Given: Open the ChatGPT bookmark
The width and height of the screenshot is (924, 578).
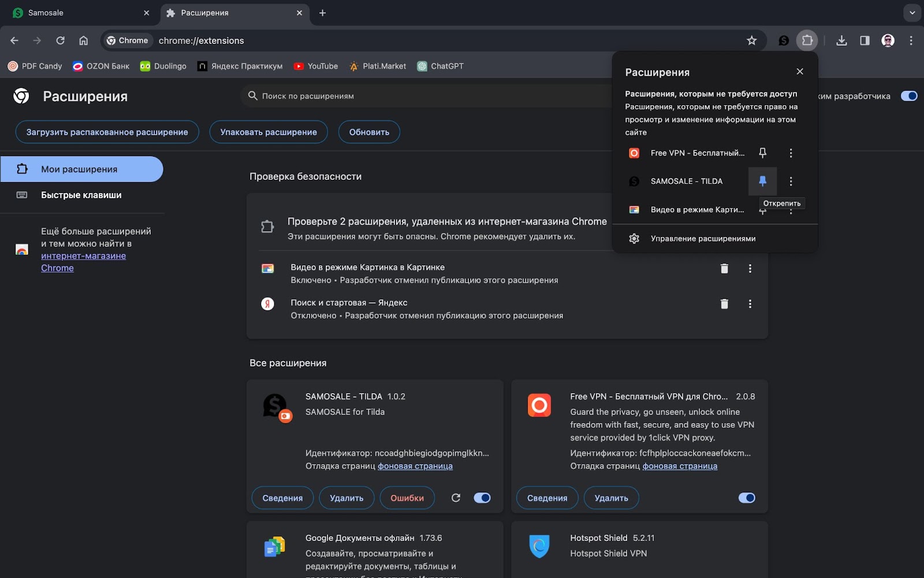Looking at the screenshot, I should [x=441, y=66].
